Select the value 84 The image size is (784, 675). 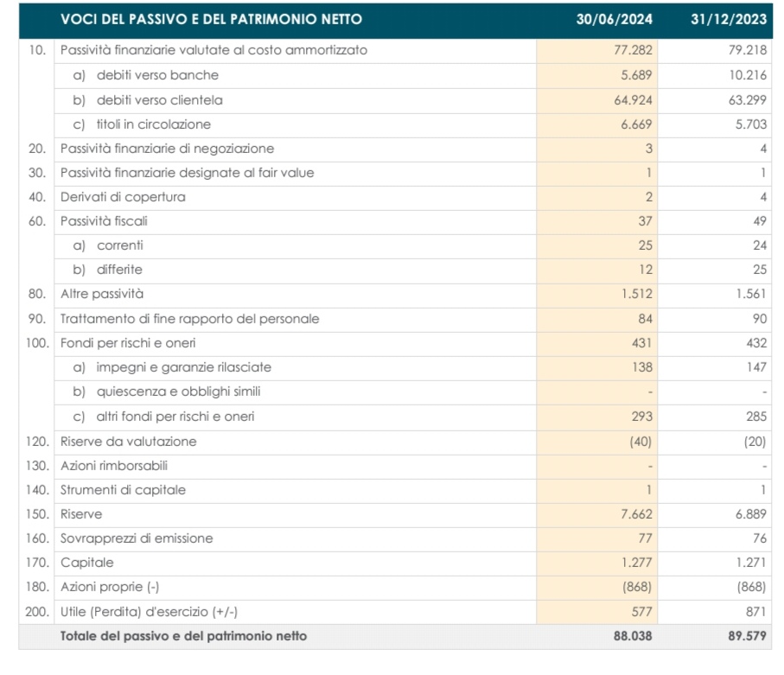tap(645, 319)
